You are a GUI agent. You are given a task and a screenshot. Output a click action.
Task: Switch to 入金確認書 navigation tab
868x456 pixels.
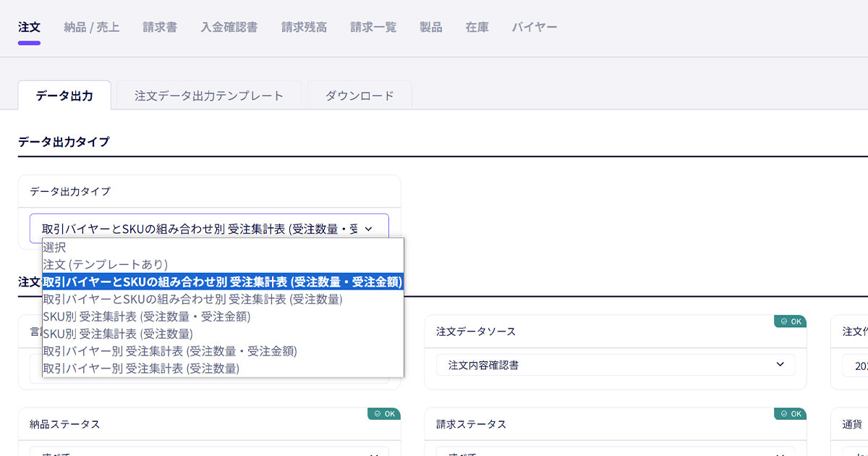click(229, 28)
